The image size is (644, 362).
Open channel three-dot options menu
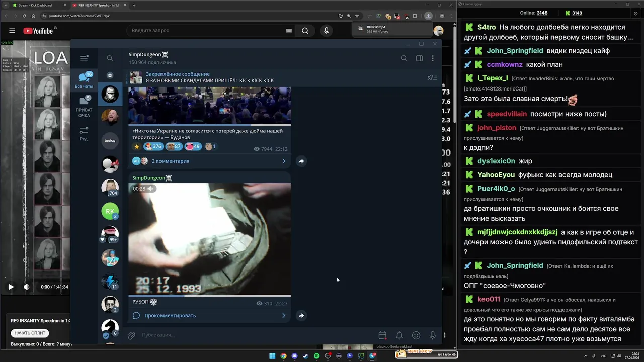click(x=433, y=58)
